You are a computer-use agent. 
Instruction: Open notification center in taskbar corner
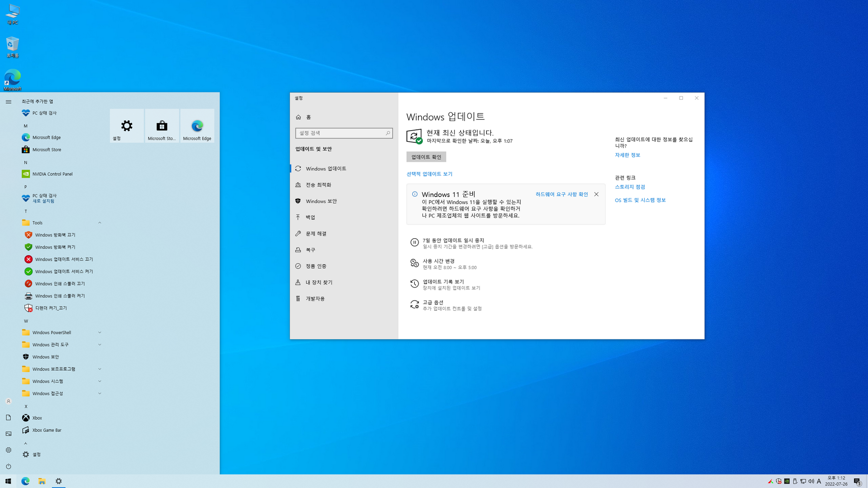point(857,481)
